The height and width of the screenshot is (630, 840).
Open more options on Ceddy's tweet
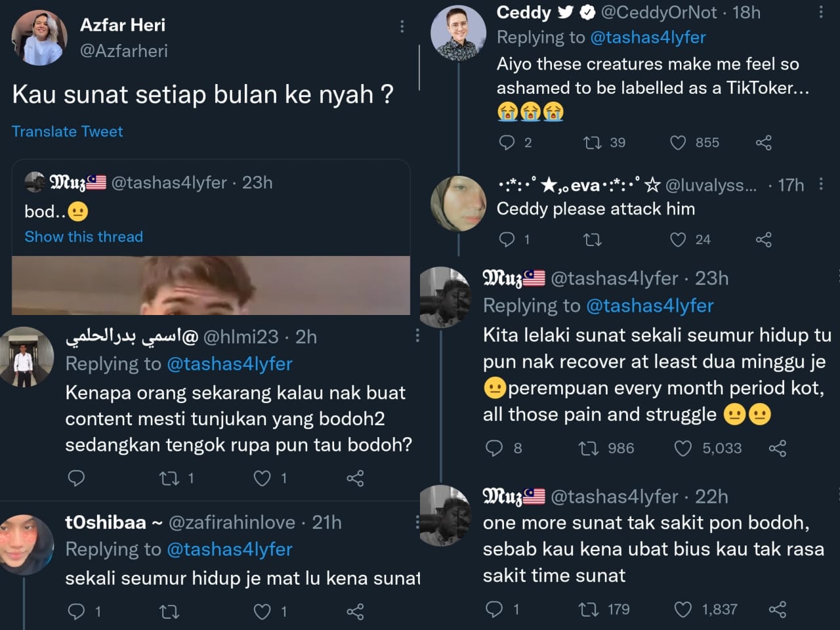[820, 12]
